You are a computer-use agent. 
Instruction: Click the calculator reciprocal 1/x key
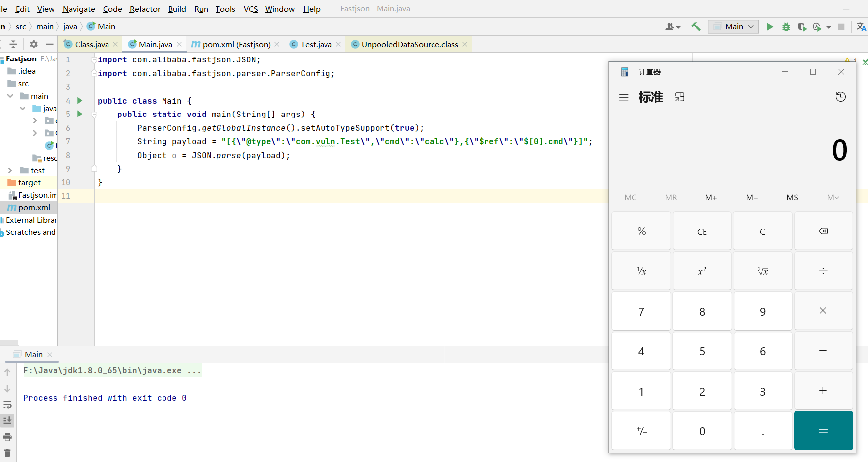(641, 271)
